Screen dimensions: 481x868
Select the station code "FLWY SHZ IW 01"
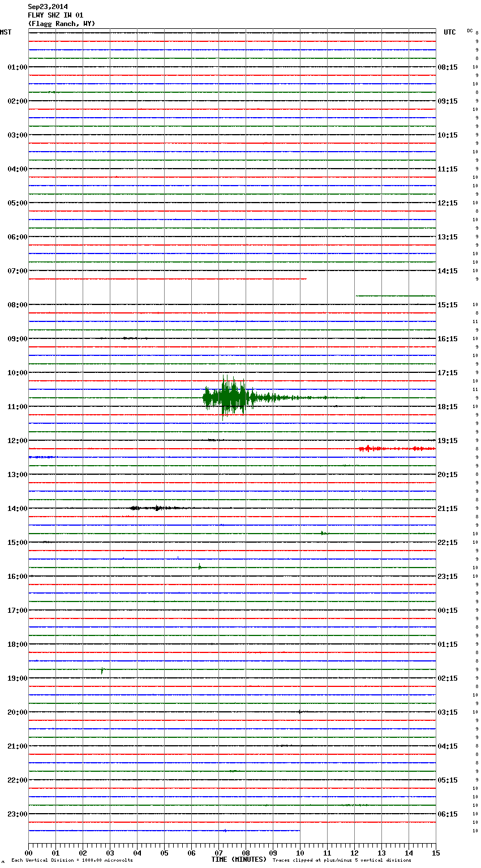(56, 15)
